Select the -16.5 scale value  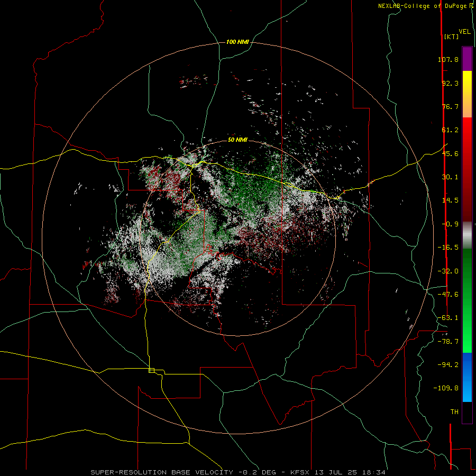448,248
